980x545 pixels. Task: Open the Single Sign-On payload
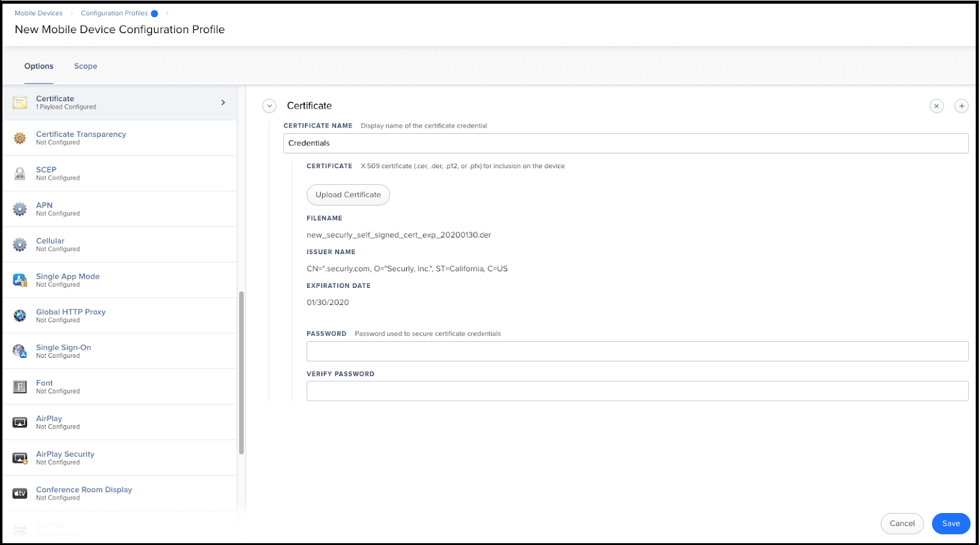click(x=120, y=352)
